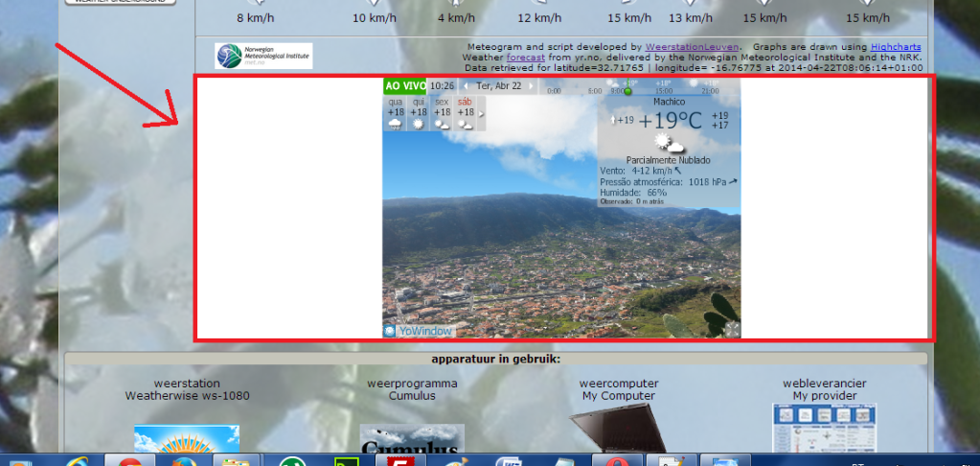Click the Norwegian Meteorological Institute logo

(x=263, y=56)
